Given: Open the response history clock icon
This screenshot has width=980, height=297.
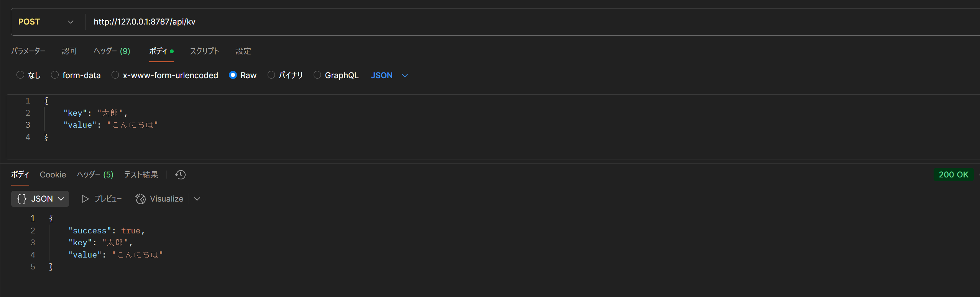Looking at the screenshot, I should coord(180,175).
